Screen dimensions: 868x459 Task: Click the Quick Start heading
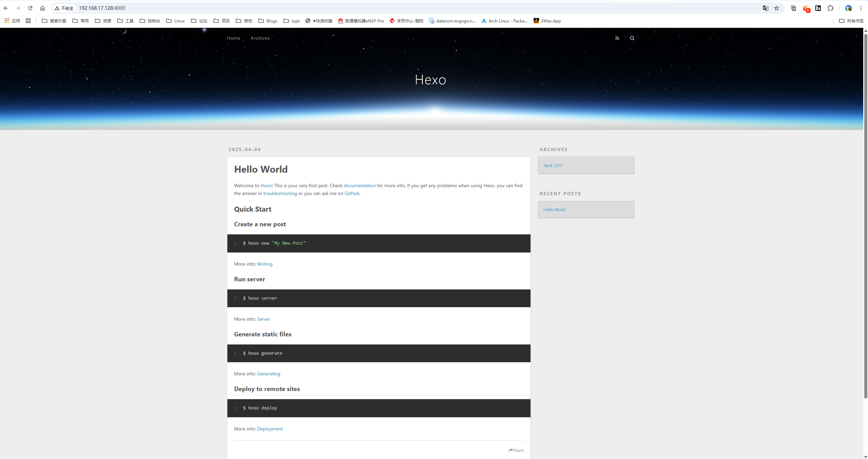tap(253, 209)
